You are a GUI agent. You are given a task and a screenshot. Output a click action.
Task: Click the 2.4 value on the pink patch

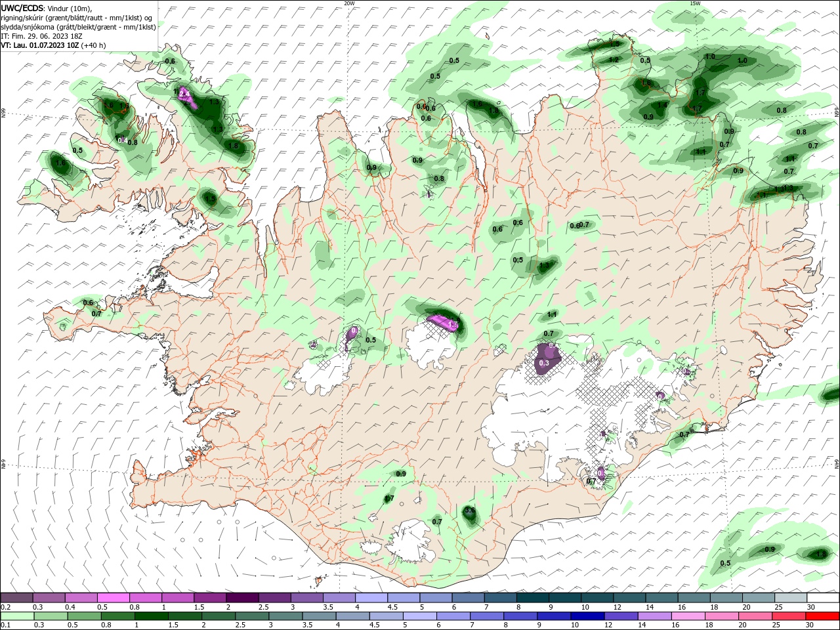tap(185, 94)
